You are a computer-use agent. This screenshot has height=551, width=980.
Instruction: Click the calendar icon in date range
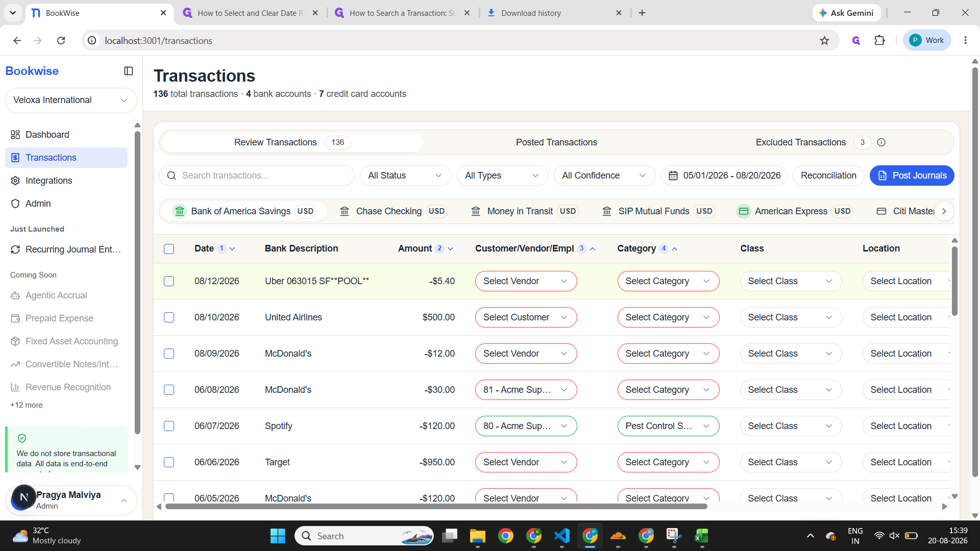(x=673, y=176)
